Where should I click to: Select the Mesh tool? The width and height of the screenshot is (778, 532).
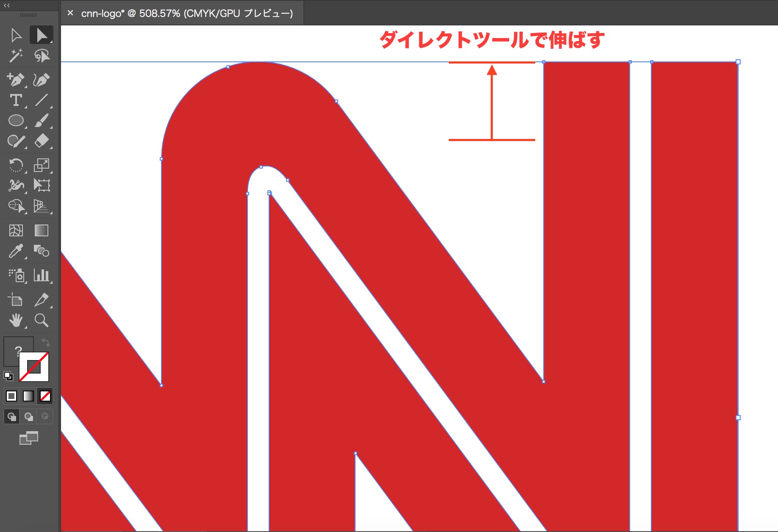tap(16, 230)
